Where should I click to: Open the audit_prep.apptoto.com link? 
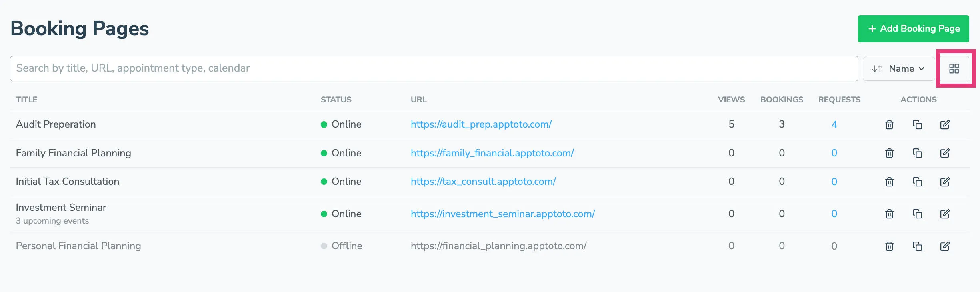[481, 124]
